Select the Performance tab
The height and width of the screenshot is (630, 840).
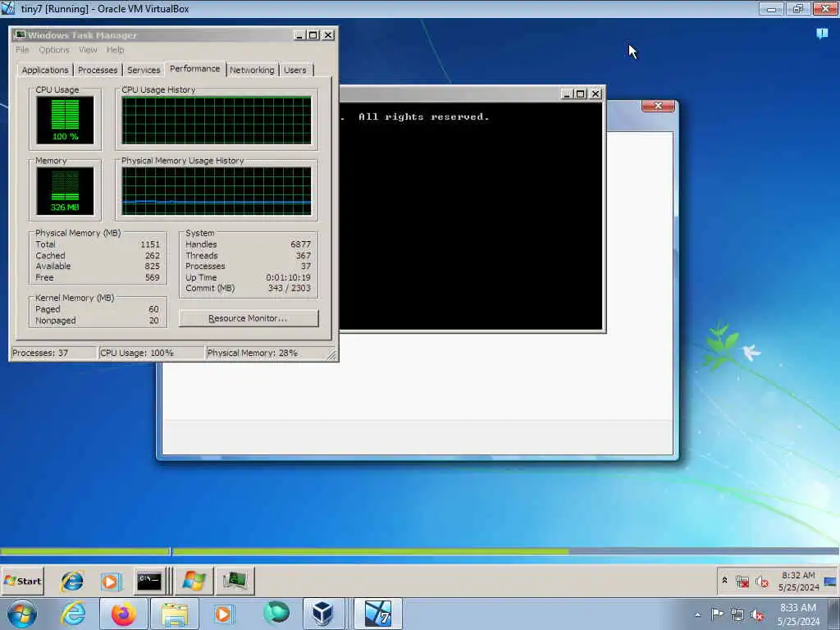coord(195,69)
